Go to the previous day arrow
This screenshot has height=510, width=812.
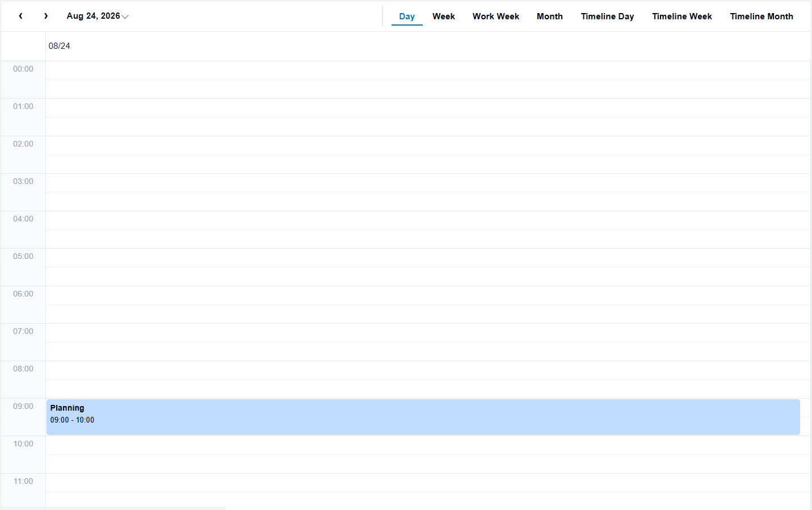(x=21, y=16)
